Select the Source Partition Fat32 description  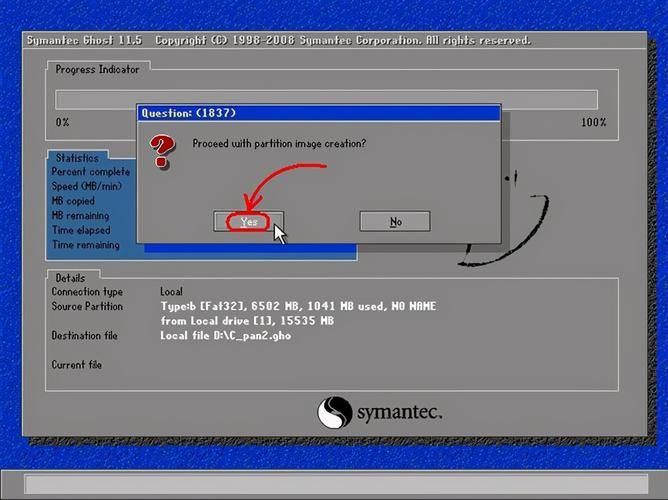pos(298,306)
